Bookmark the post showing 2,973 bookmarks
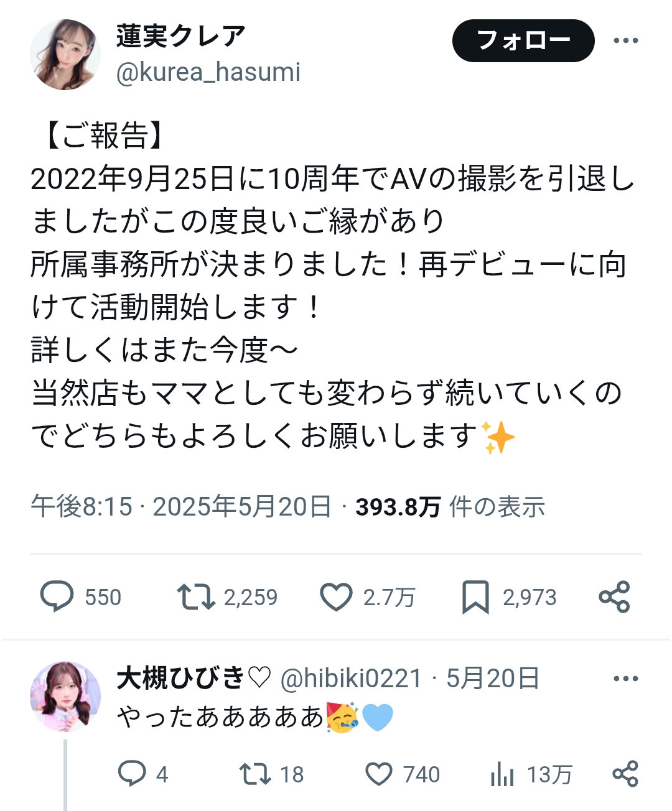The height and width of the screenshot is (811, 672). (476, 597)
